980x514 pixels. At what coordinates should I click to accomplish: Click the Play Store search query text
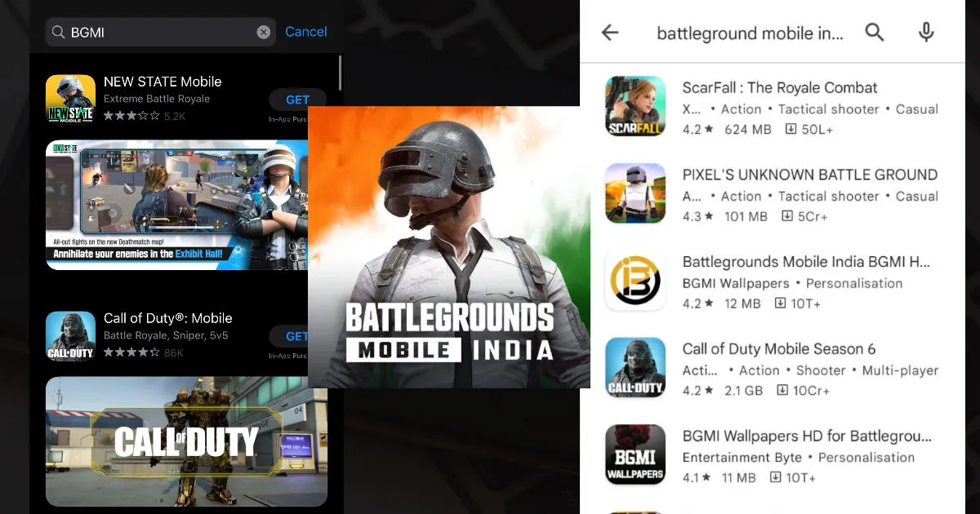[749, 33]
